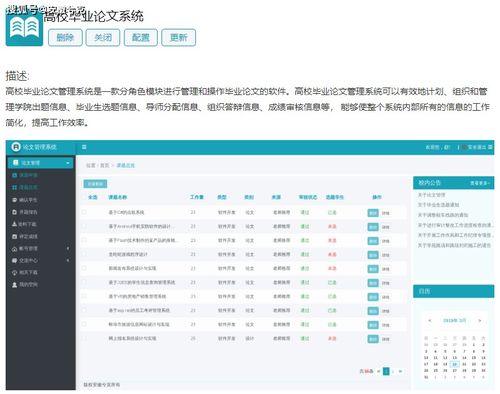This screenshot has width=500, height=394.
Task: Check the box for 基于VB的房地产 row
Action: 84,296
